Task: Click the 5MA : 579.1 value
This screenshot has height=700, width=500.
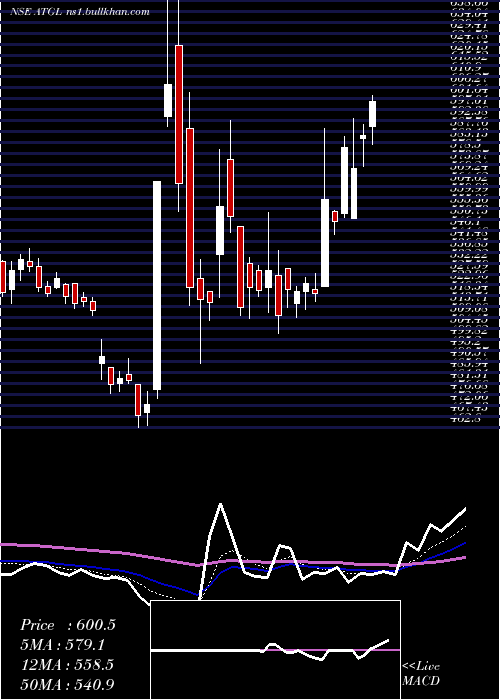Action: point(65,645)
